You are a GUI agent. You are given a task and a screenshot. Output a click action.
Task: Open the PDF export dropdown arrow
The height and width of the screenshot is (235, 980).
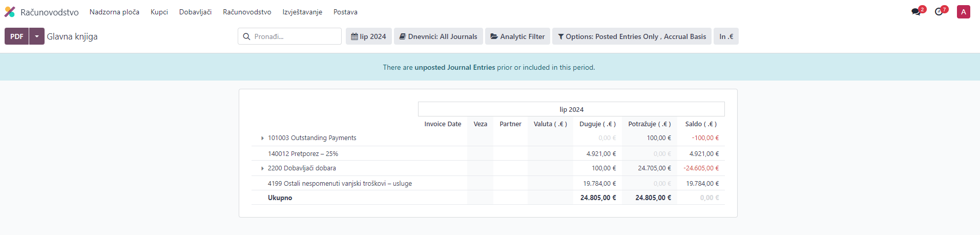pyautogui.click(x=37, y=36)
